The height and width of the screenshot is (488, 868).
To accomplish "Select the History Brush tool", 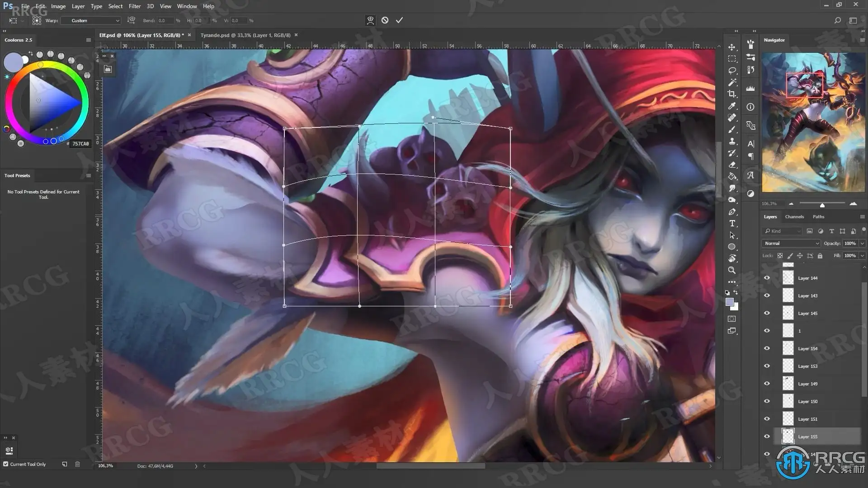I will [x=732, y=153].
